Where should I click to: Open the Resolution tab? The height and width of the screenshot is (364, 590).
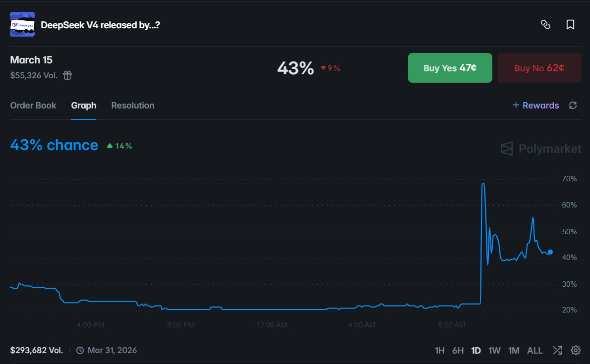[x=132, y=105]
